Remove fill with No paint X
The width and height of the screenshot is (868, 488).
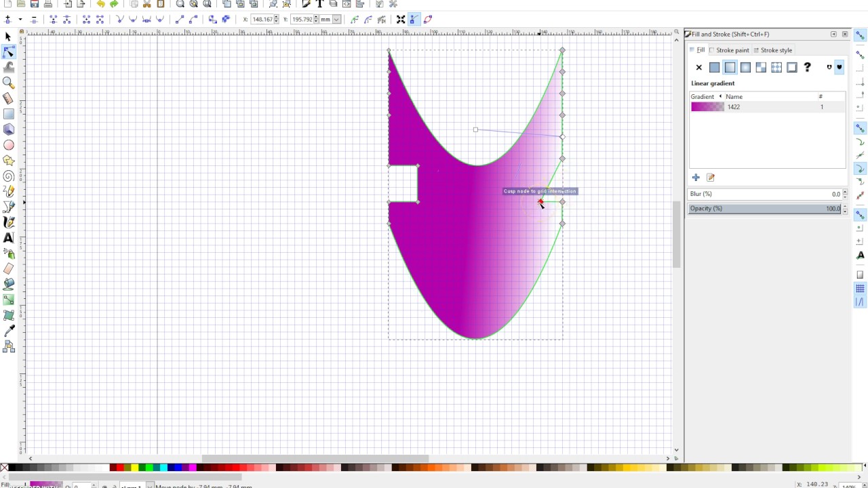(x=699, y=67)
